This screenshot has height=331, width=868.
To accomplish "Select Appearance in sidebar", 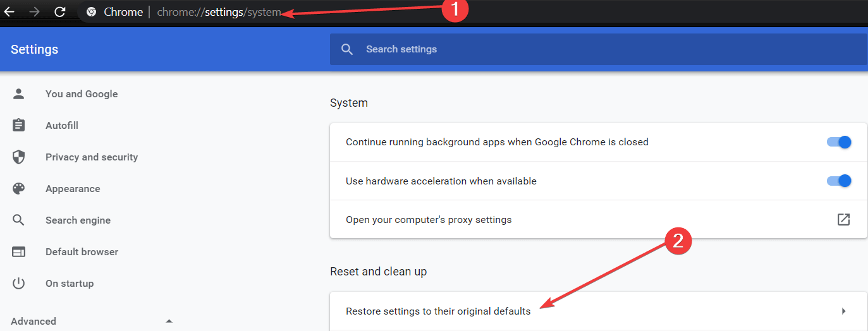I will pyautogui.click(x=73, y=189).
